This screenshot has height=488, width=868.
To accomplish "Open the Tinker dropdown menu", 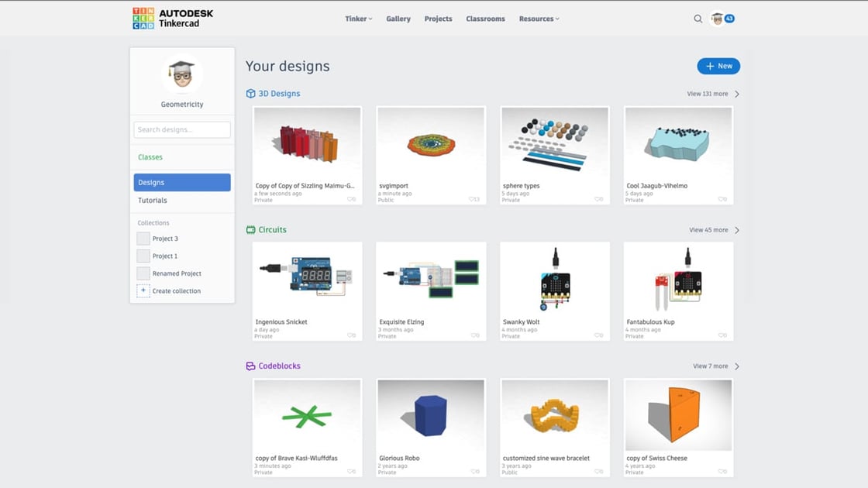I will (x=357, y=18).
